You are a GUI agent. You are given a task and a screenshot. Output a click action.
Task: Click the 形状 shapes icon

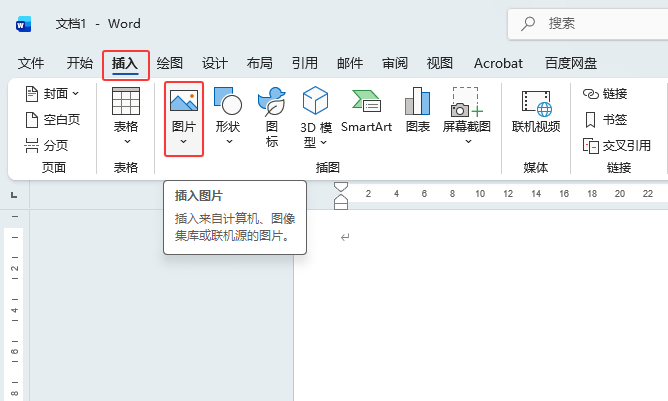pyautogui.click(x=228, y=101)
